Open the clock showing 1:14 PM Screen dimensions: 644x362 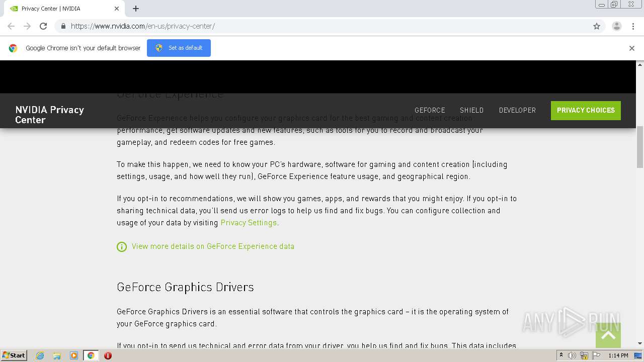tap(618, 355)
